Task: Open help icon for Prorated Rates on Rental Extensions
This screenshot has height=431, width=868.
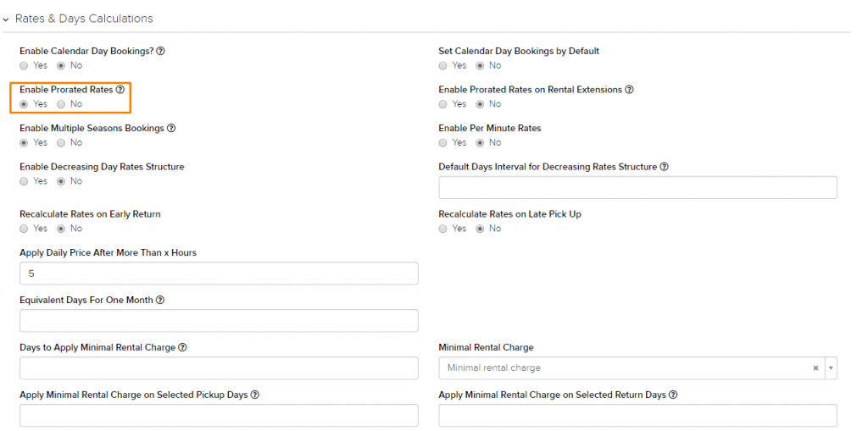Action: click(630, 90)
